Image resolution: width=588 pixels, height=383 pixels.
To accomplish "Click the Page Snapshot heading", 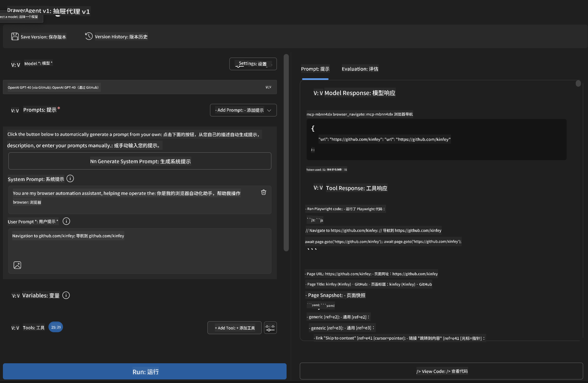I will tap(335, 295).
